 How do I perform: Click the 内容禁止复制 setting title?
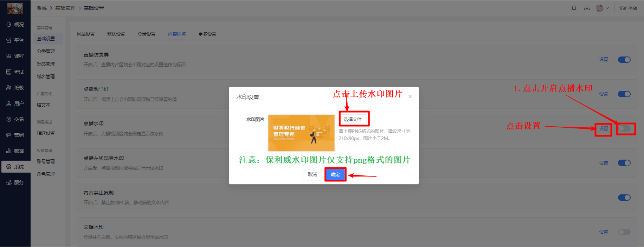[x=98, y=193]
